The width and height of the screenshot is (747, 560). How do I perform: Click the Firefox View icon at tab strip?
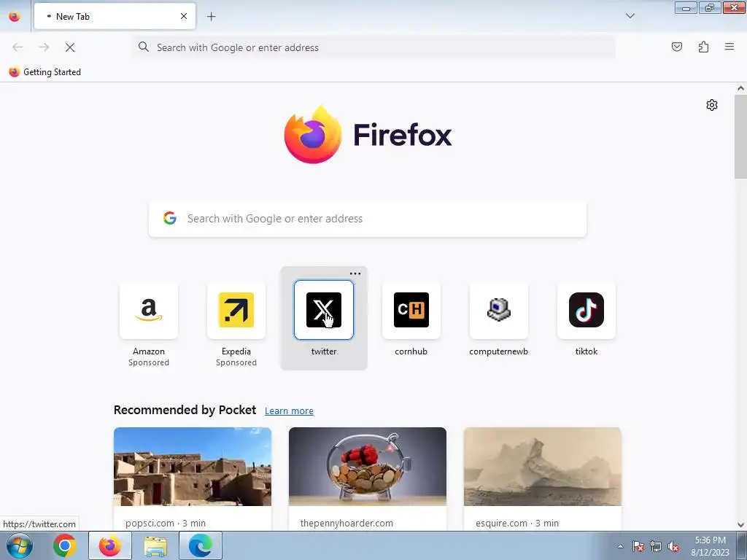15,17
